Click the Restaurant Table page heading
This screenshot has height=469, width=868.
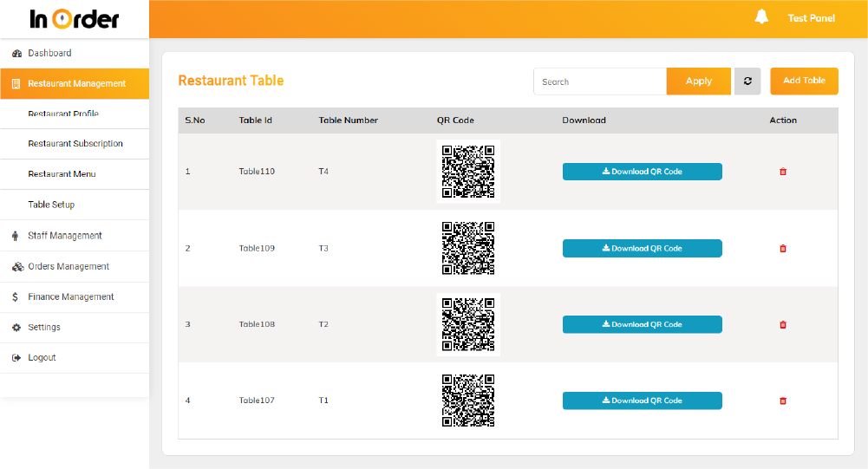(231, 81)
